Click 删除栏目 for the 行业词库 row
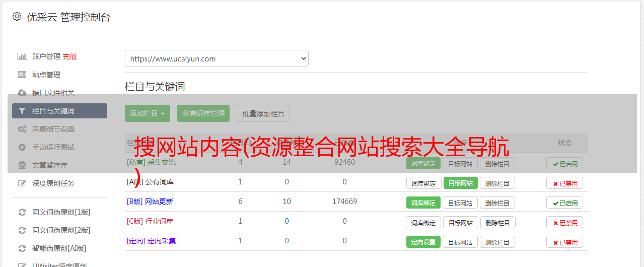 (497, 222)
